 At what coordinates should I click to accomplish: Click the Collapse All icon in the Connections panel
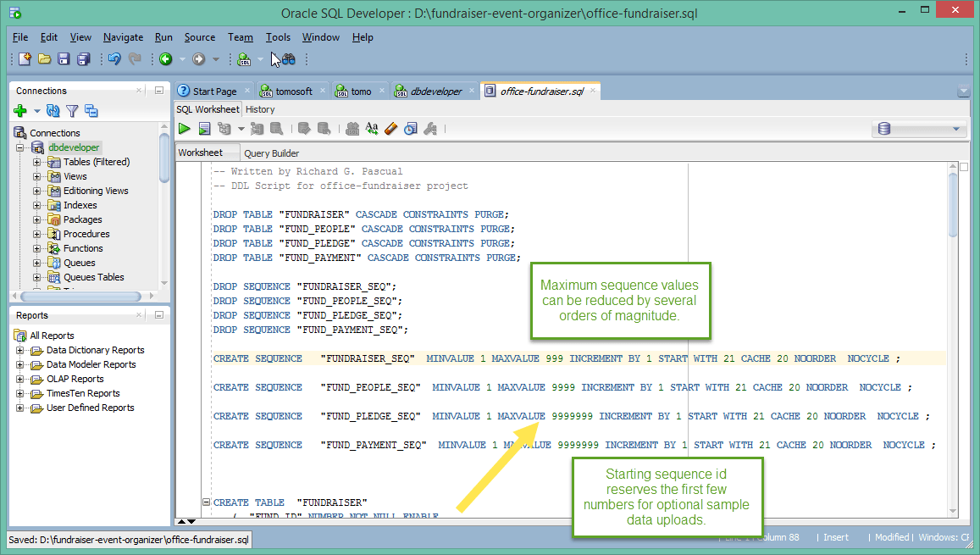[x=91, y=111]
